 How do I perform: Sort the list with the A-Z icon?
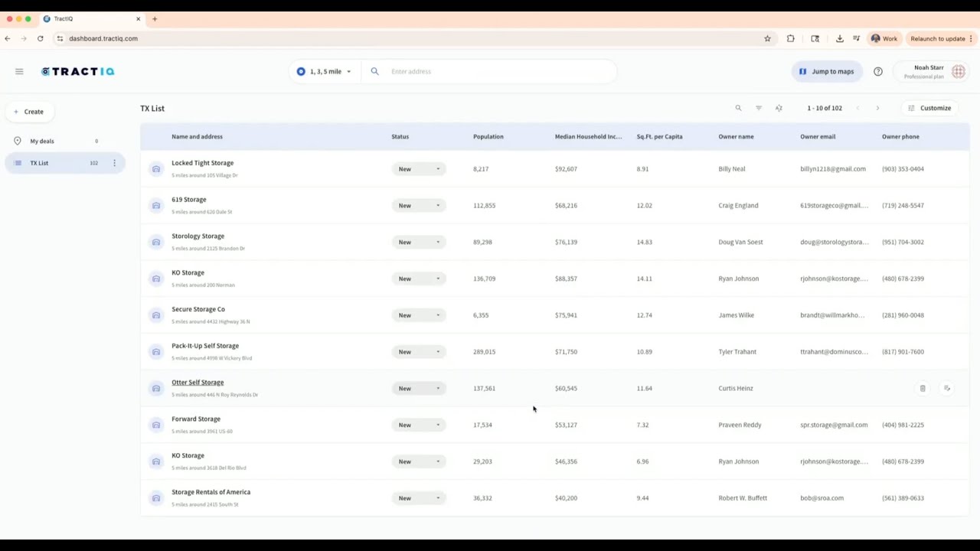[x=779, y=108]
